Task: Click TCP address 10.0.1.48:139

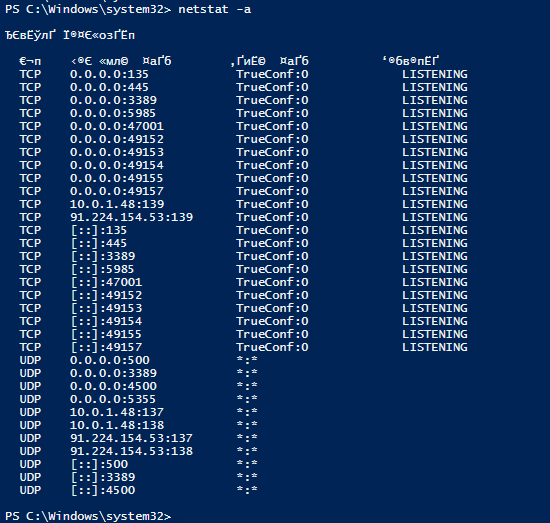Action: (117, 204)
